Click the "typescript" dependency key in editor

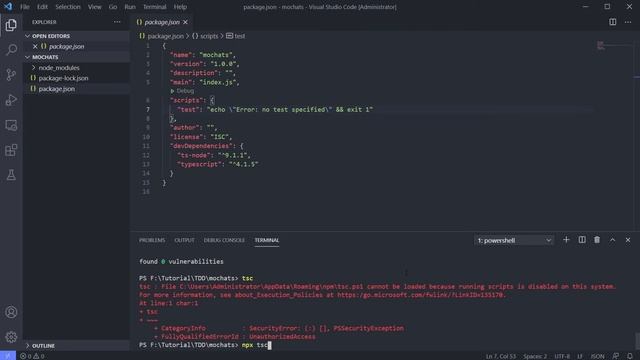pyautogui.click(x=199, y=164)
